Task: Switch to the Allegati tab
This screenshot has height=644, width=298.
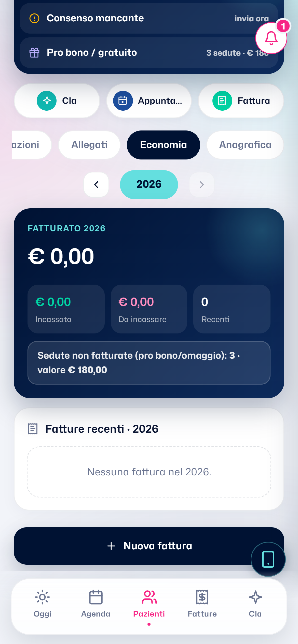Action: pyautogui.click(x=89, y=145)
